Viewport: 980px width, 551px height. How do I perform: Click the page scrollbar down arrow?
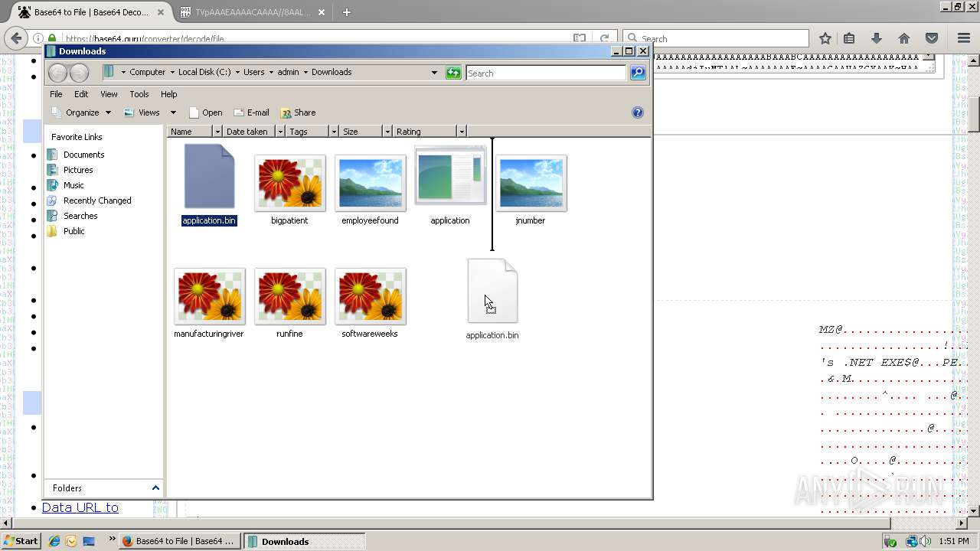974,510
